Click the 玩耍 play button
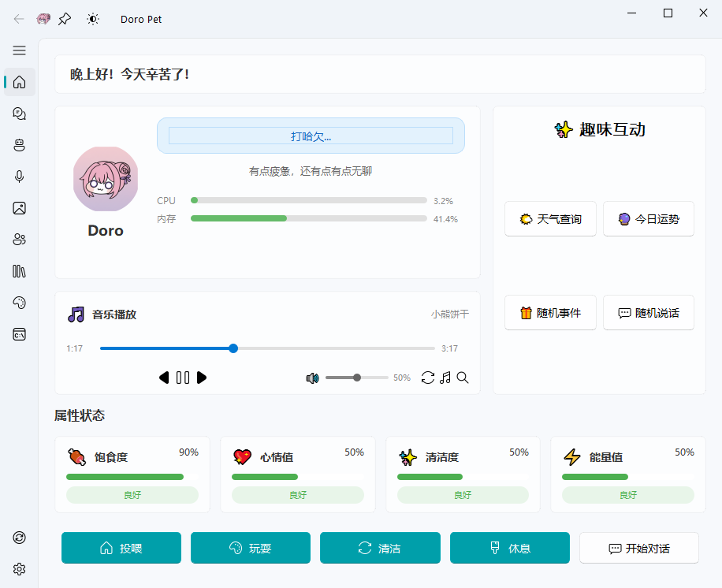The image size is (722, 588). click(x=251, y=548)
